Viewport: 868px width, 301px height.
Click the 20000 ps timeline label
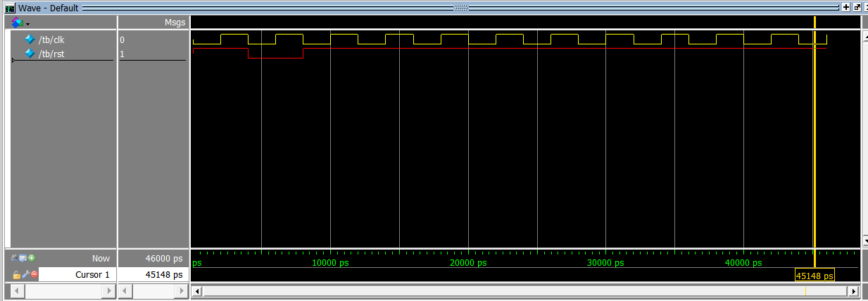click(468, 263)
